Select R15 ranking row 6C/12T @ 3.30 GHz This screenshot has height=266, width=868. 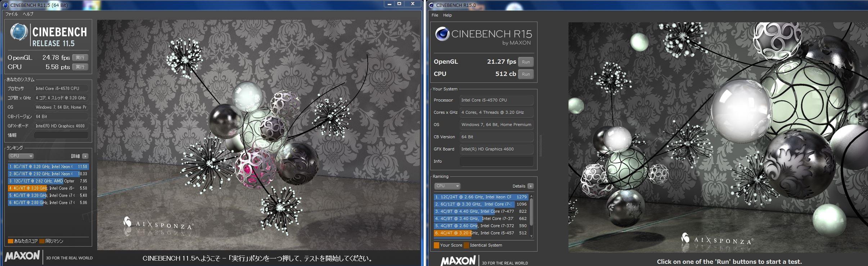[481, 204]
